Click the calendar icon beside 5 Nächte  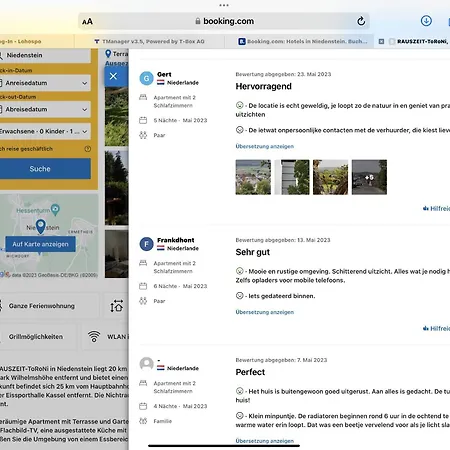[x=143, y=120]
